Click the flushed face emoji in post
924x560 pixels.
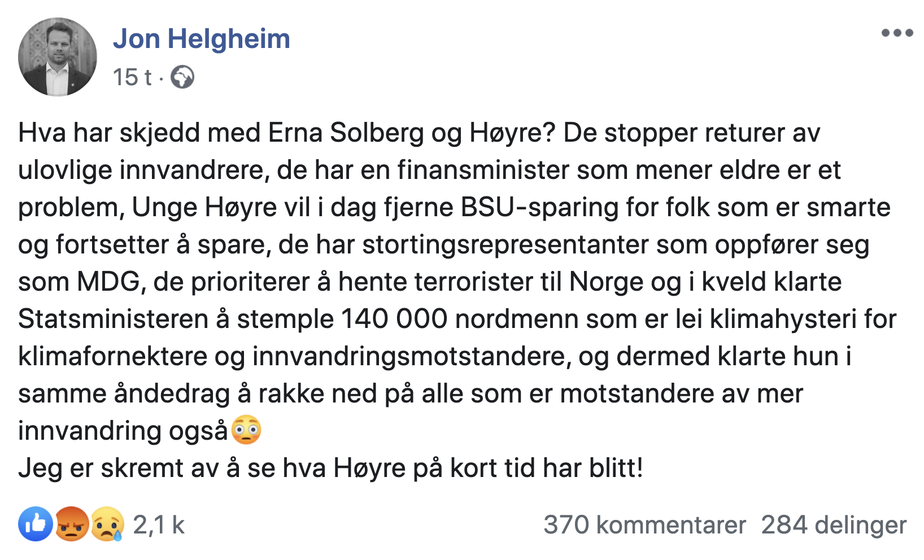(246, 431)
